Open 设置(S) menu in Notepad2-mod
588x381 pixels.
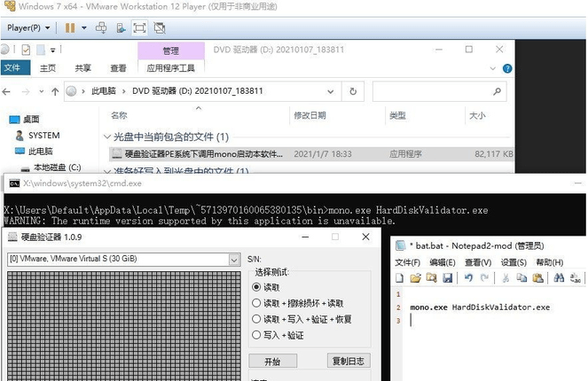pyautogui.click(x=514, y=262)
